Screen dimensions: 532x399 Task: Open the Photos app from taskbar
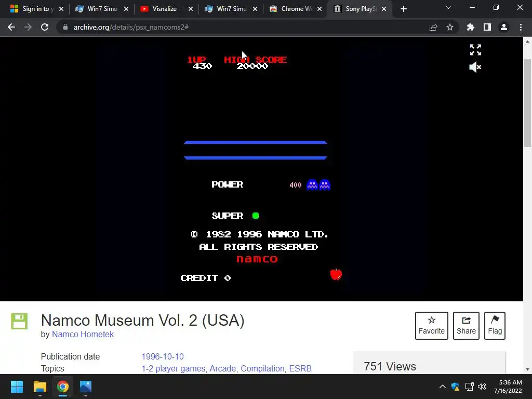tap(86, 387)
